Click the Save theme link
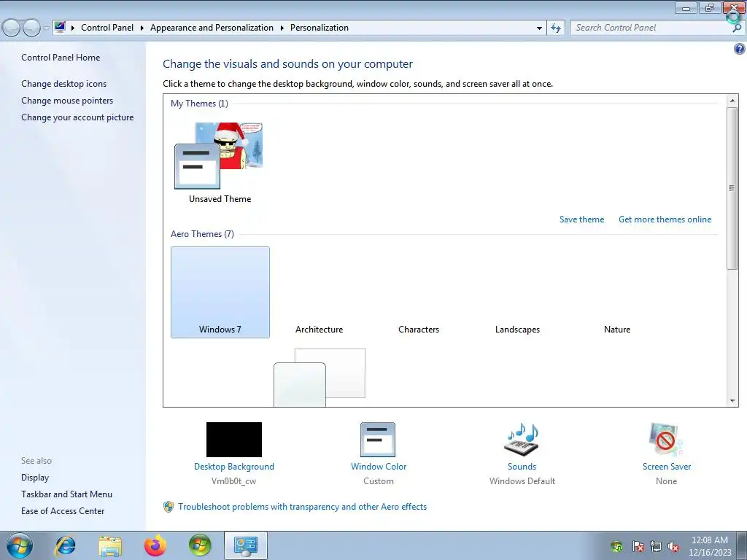The width and height of the screenshot is (747, 560). pyautogui.click(x=581, y=219)
